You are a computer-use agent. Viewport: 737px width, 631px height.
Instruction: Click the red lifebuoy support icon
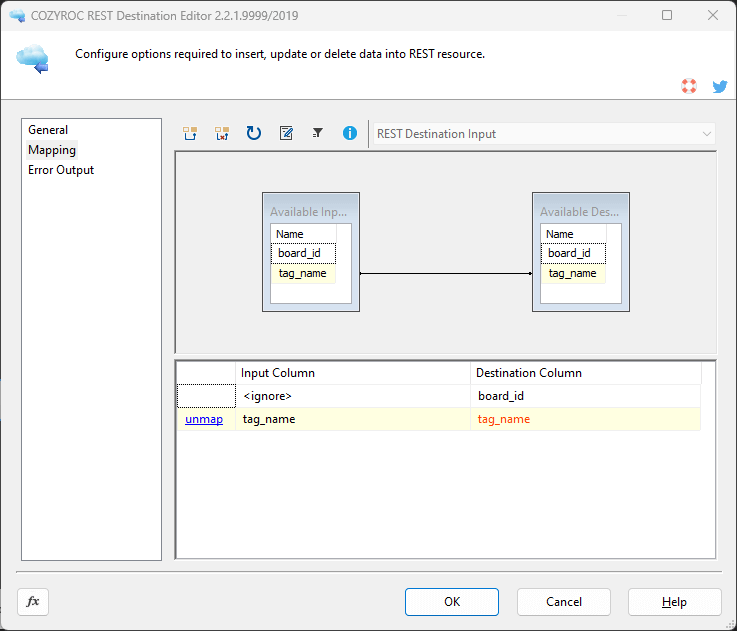(689, 86)
